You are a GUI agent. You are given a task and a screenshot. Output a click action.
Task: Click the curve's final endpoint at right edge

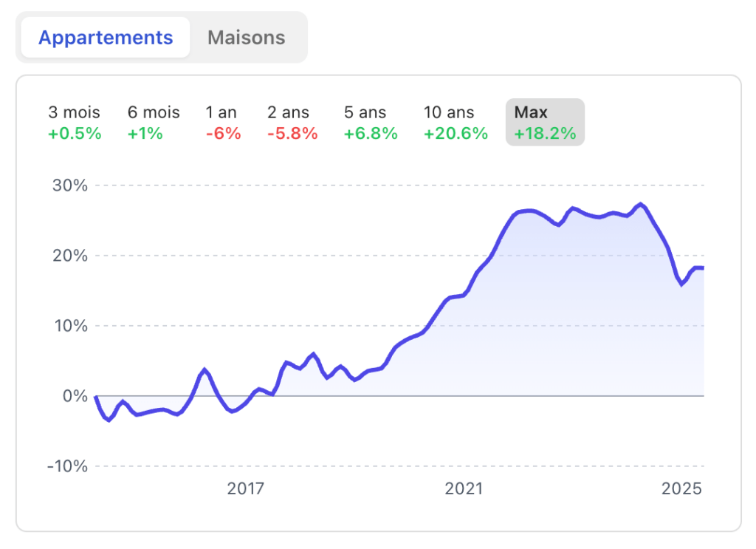(703, 267)
